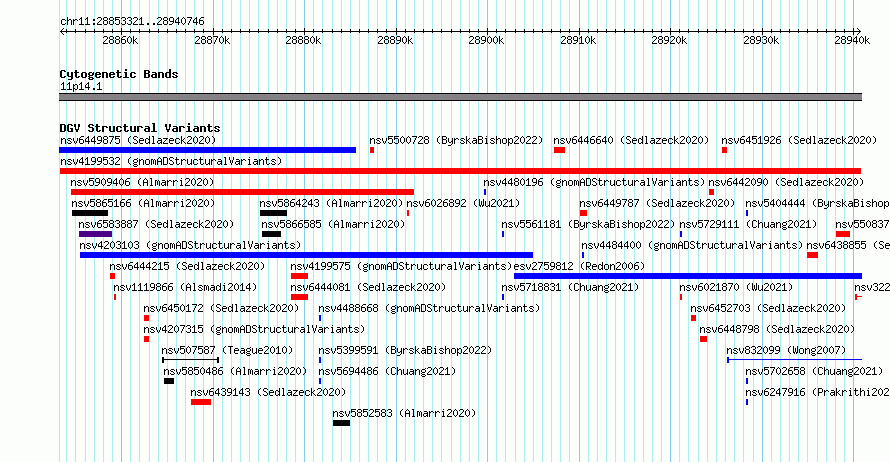Click the nsv6026892 (Wu2021) label
The width and height of the screenshot is (890, 462).
pyautogui.click(x=463, y=203)
